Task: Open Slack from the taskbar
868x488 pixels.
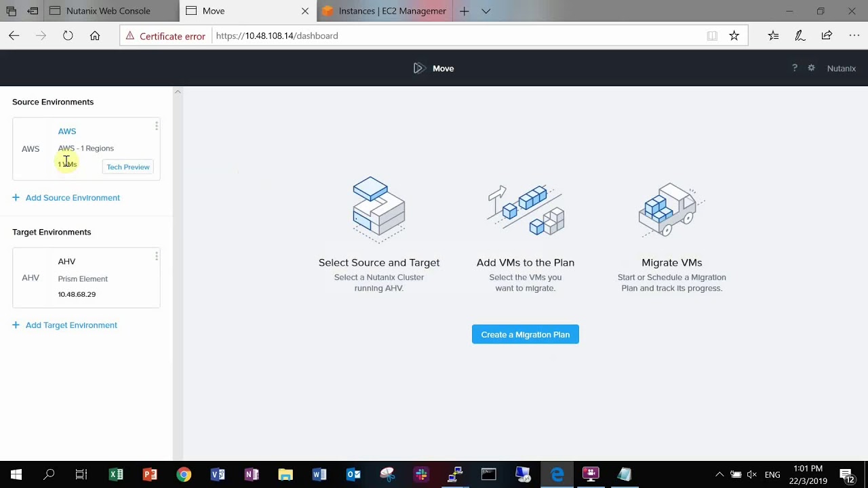Action: click(x=421, y=474)
